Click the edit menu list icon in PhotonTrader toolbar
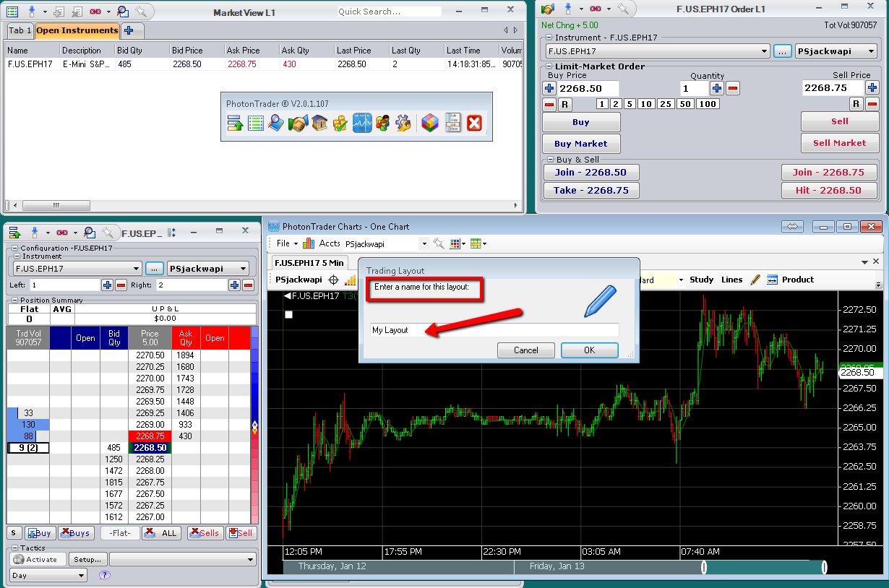The width and height of the screenshot is (889, 588). [x=452, y=124]
